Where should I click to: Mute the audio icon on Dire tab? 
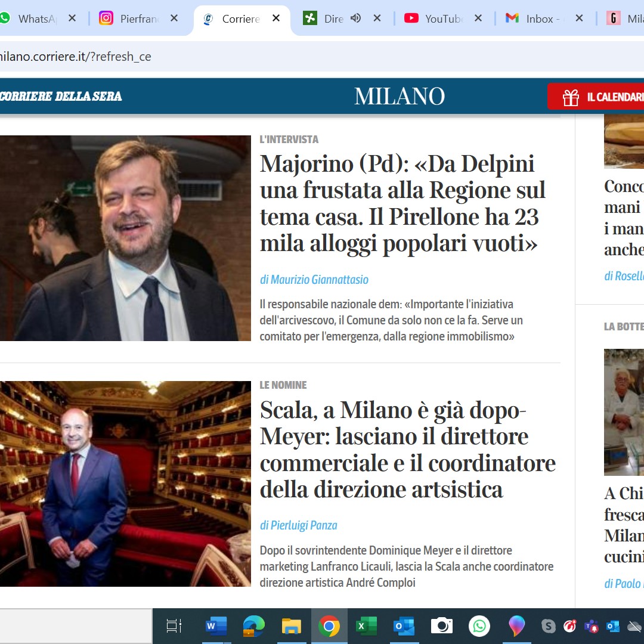click(355, 18)
